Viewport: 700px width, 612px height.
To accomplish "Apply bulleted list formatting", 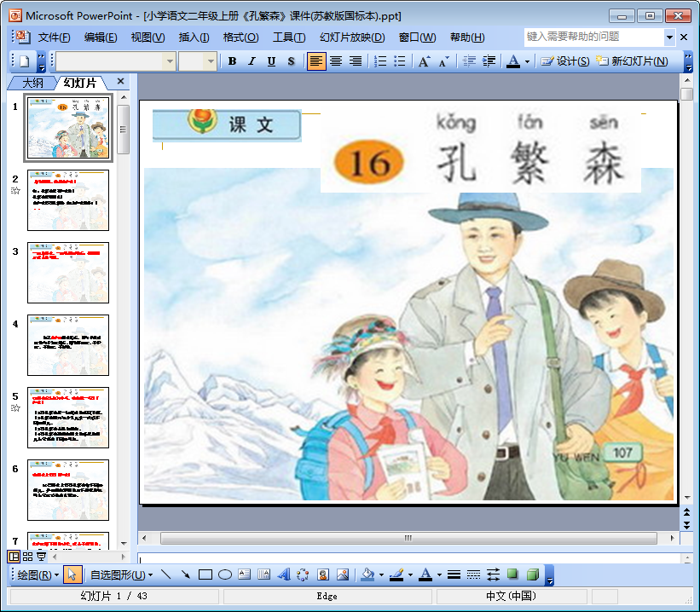I will point(399,61).
